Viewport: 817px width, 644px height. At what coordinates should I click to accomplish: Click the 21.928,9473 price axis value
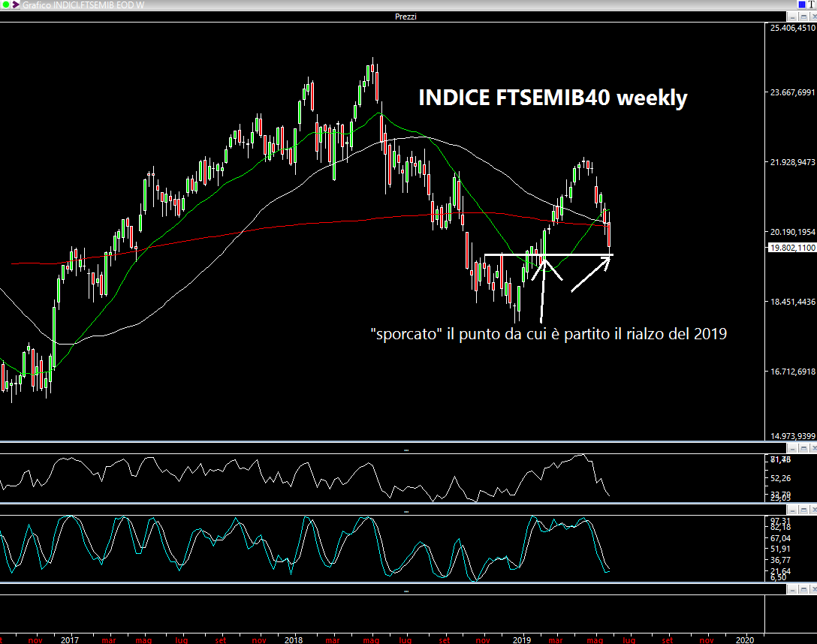point(792,162)
